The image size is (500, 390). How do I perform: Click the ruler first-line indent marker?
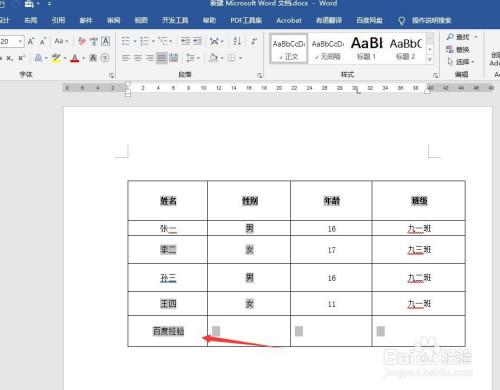[x=128, y=84]
